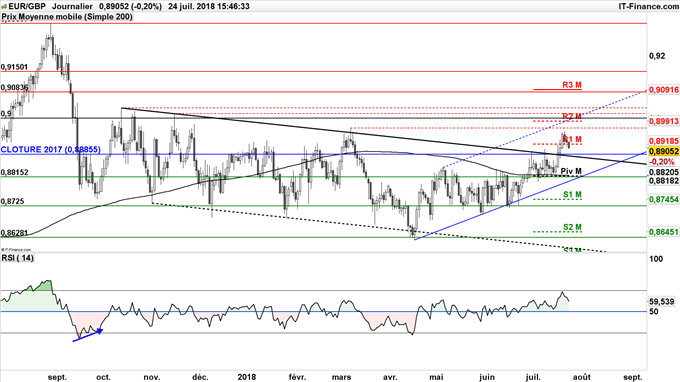
Task: Click the déc. date axis label
Action: (x=200, y=377)
